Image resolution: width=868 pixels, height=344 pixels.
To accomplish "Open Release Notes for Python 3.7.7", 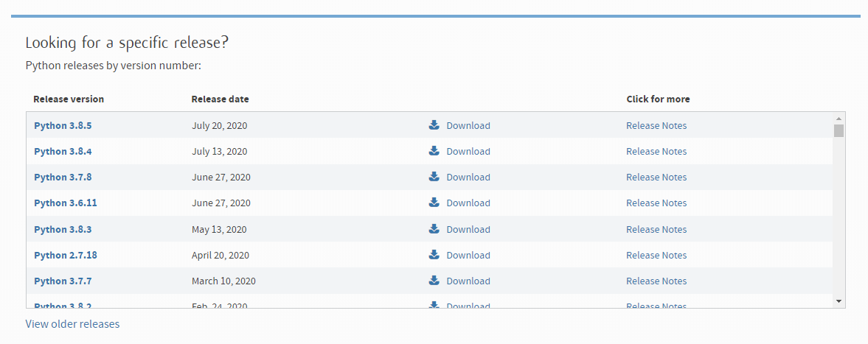I will pos(656,281).
